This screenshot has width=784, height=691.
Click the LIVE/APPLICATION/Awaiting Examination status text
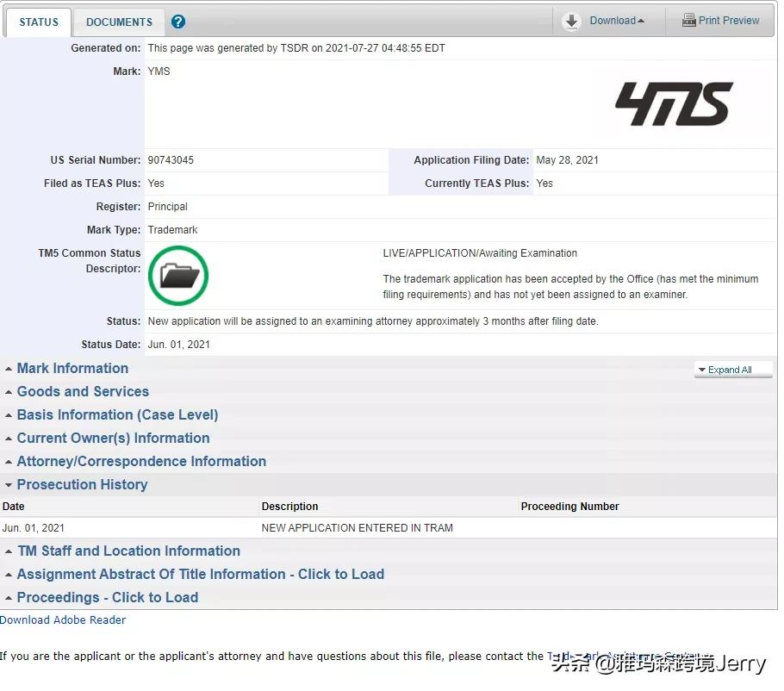click(480, 253)
